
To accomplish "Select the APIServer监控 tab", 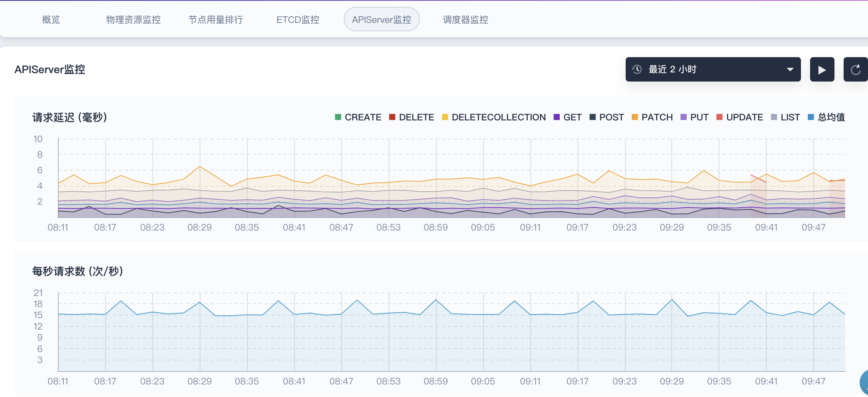I will [381, 19].
